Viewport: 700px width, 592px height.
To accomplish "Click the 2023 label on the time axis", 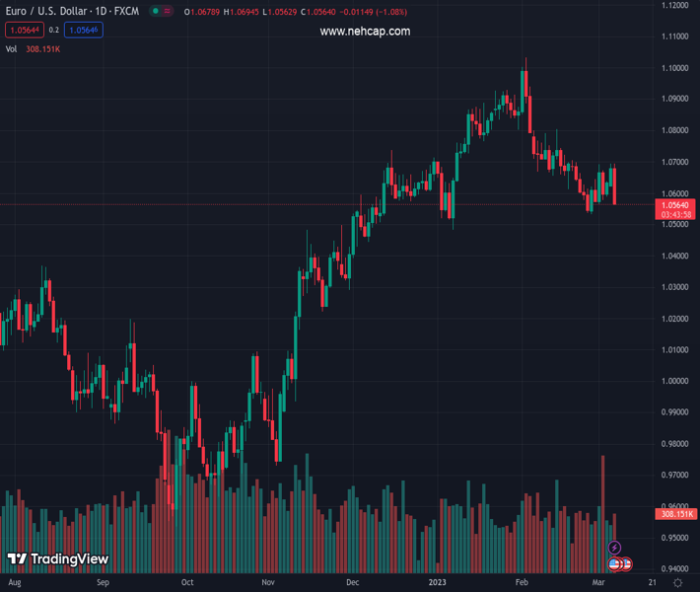I will tap(440, 583).
